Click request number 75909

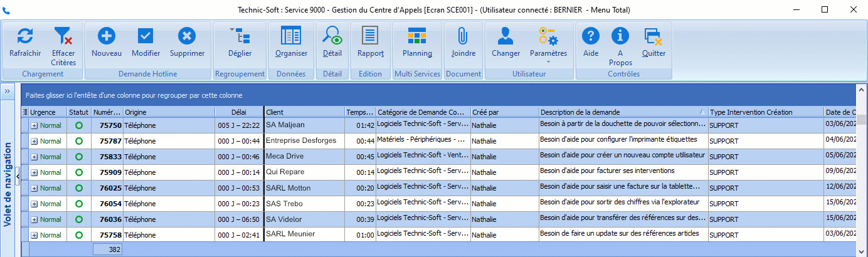click(110, 172)
